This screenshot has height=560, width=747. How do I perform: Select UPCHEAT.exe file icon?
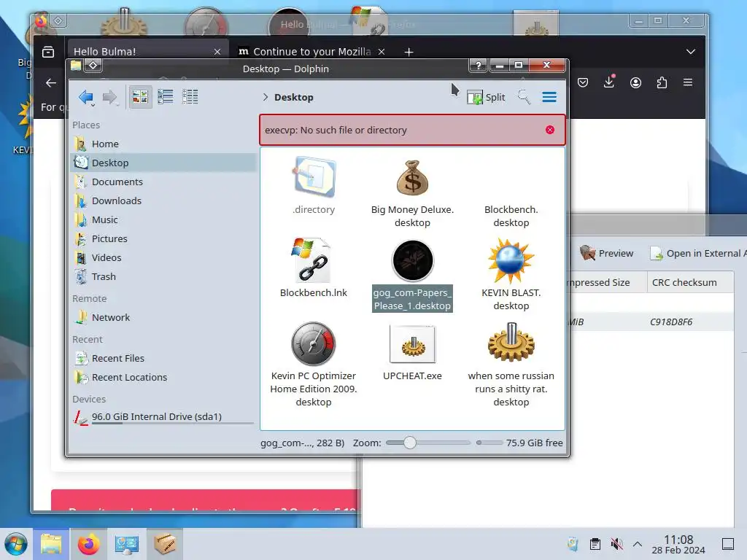(413, 344)
